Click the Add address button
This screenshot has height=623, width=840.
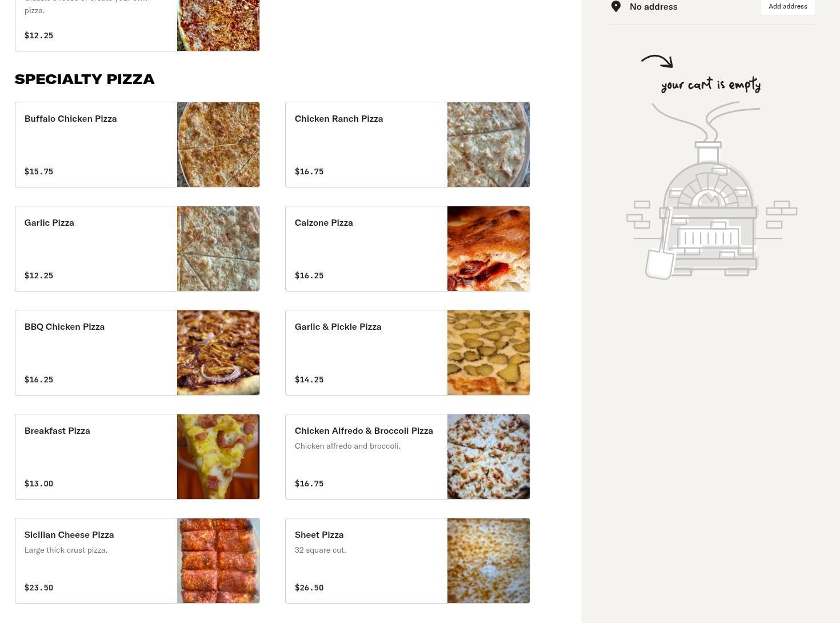(787, 6)
